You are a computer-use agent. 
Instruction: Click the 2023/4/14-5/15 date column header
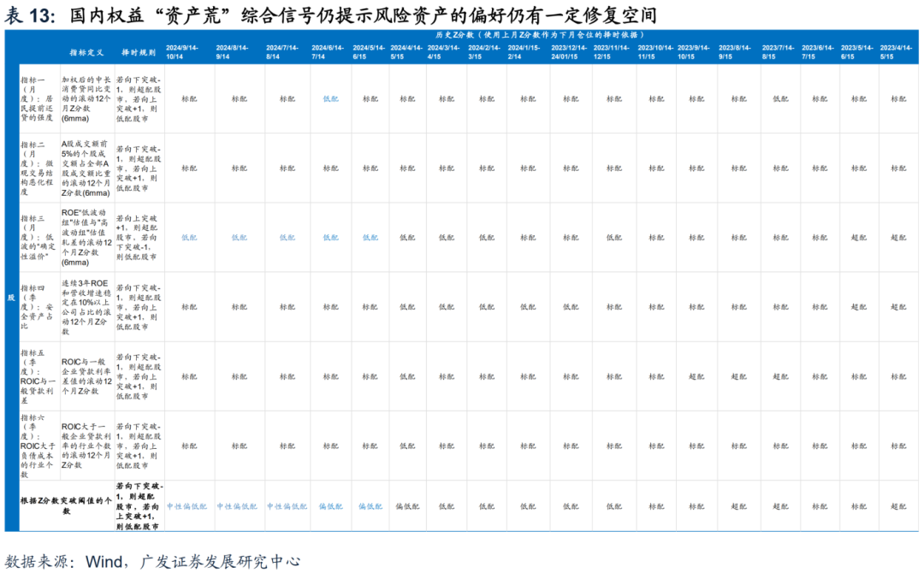(897, 52)
